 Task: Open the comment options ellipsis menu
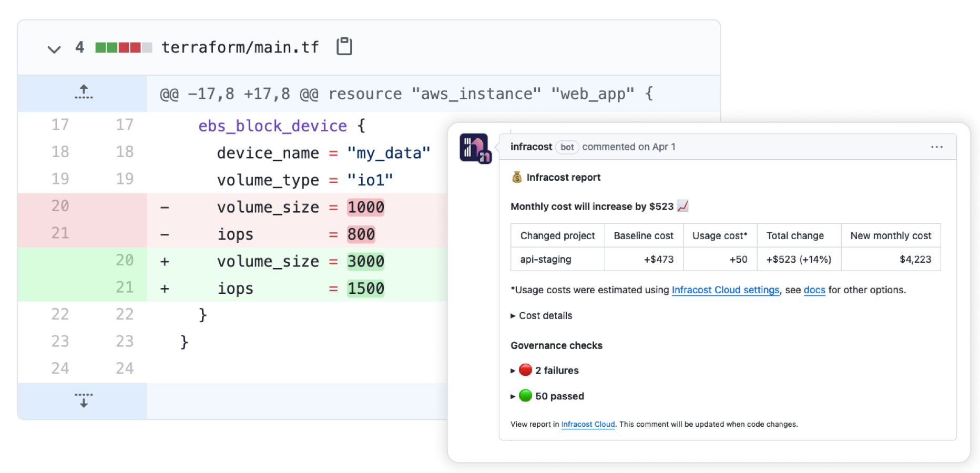[936, 147]
